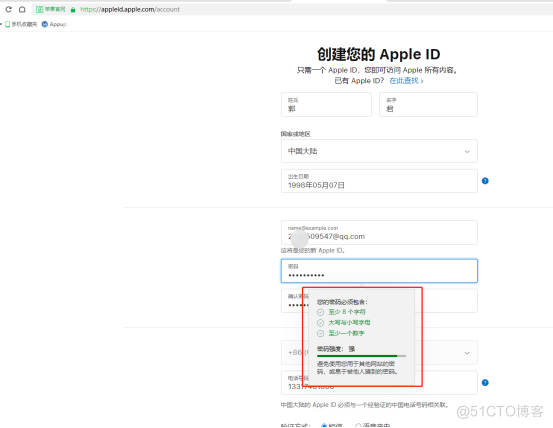Show phone number help info icon
553x428 pixels.
[485, 383]
